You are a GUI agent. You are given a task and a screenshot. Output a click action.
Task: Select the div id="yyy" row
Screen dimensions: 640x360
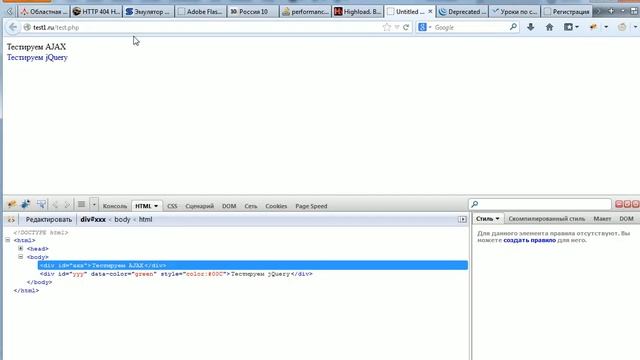pos(176,274)
